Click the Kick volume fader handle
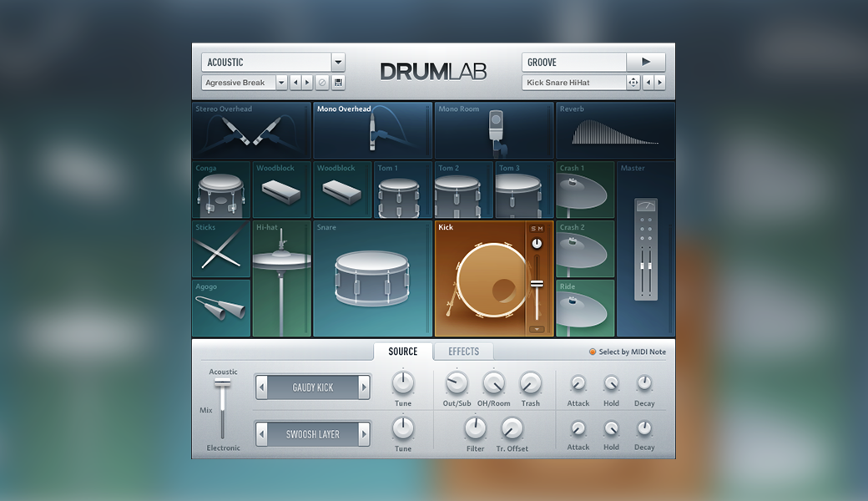The height and width of the screenshot is (501, 868). pos(537,284)
